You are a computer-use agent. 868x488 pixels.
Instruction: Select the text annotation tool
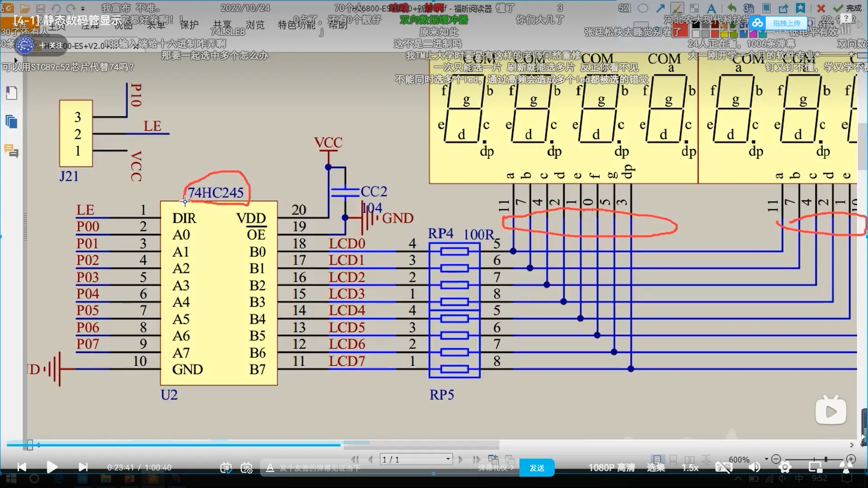point(711,8)
